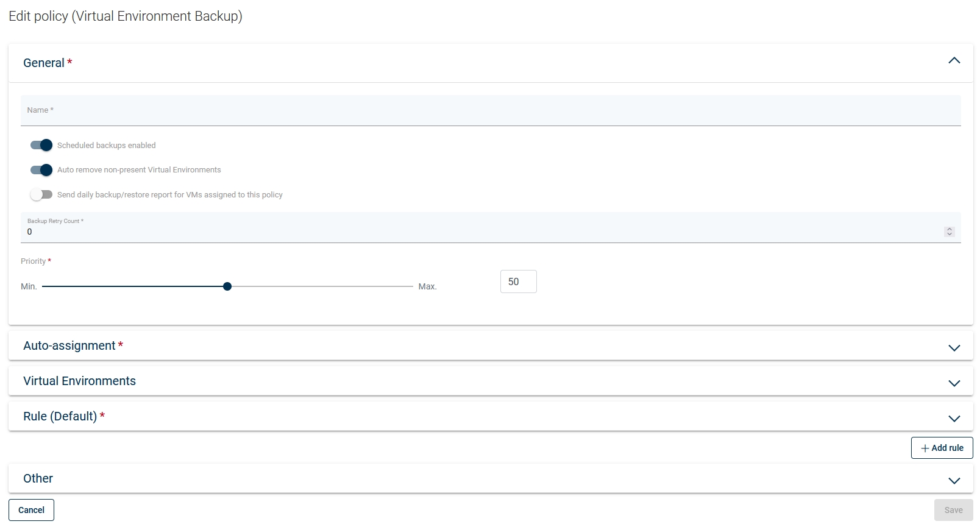Click the Save button
Viewport: 980px width, 524px height.
coord(953,510)
